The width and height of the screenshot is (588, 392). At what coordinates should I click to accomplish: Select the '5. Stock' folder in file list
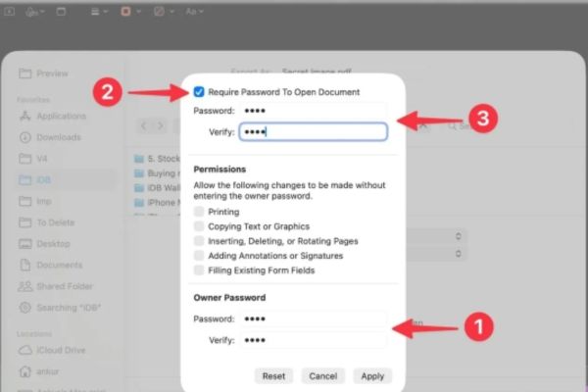[x=158, y=159]
